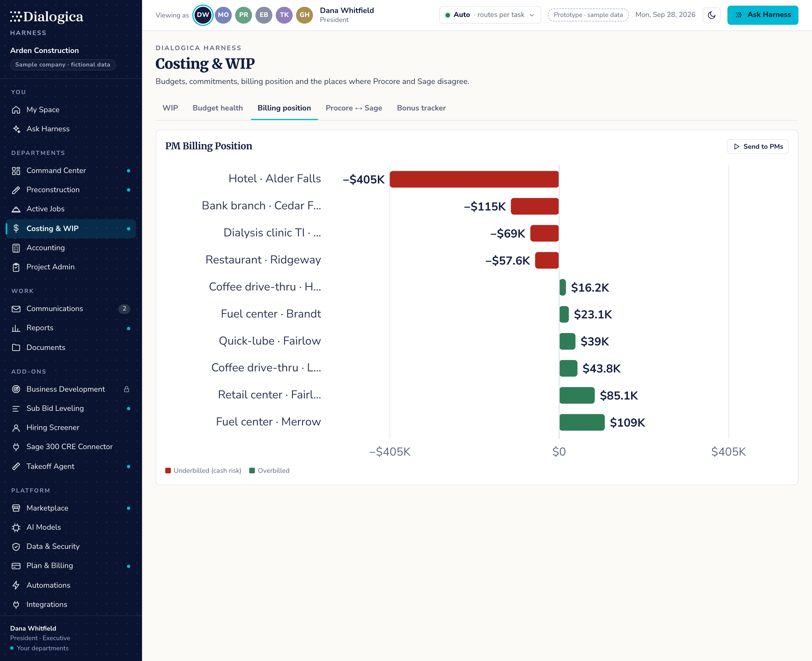Expand the Auto routes per task dropdown
Screen dimensions: 812x661
click(490, 15)
